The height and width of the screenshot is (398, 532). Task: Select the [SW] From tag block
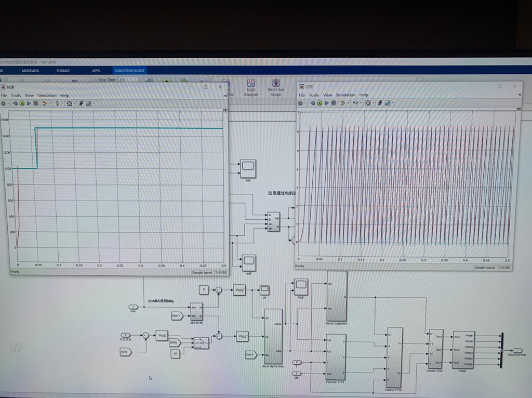point(175,343)
